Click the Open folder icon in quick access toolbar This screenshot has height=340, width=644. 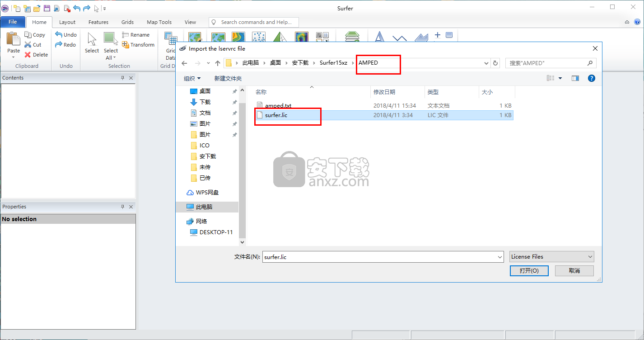coord(37,8)
